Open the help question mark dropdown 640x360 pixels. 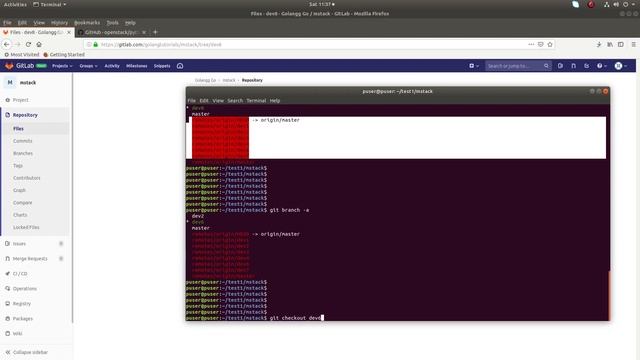coord(602,66)
